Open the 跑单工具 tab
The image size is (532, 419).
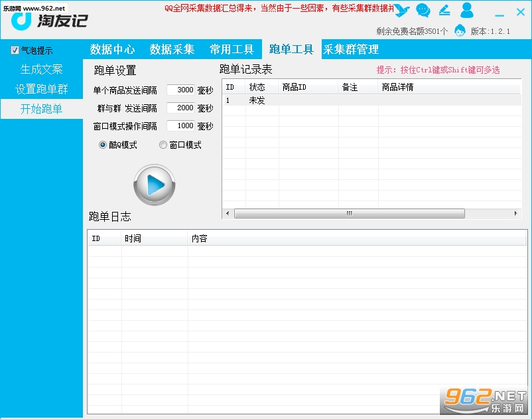(291, 49)
